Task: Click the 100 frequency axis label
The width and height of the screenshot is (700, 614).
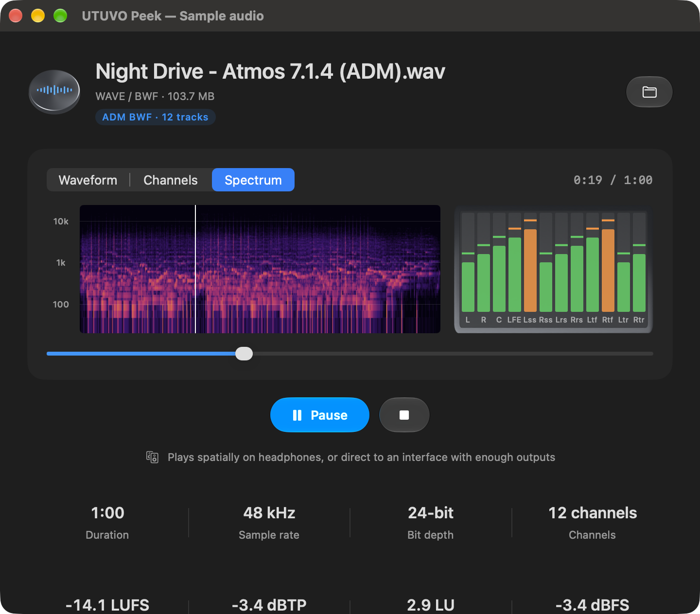Action: click(x=61, y=305)
